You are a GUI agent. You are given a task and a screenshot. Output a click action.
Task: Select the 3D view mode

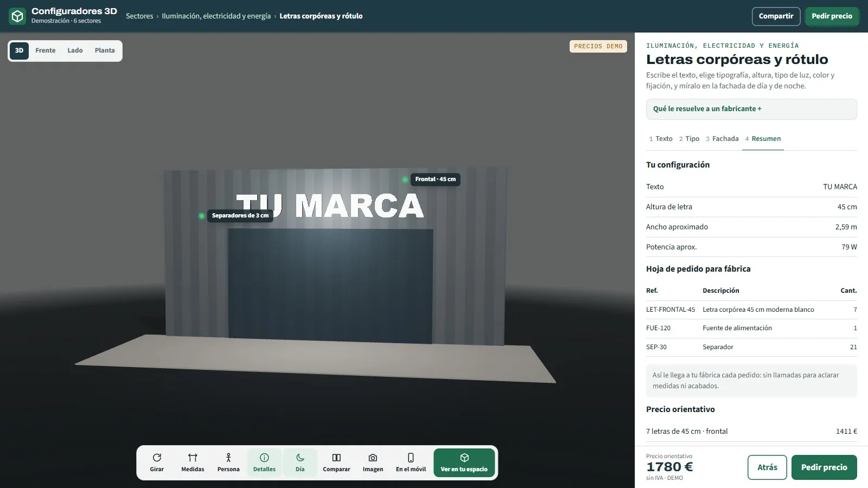pos(19,50)
